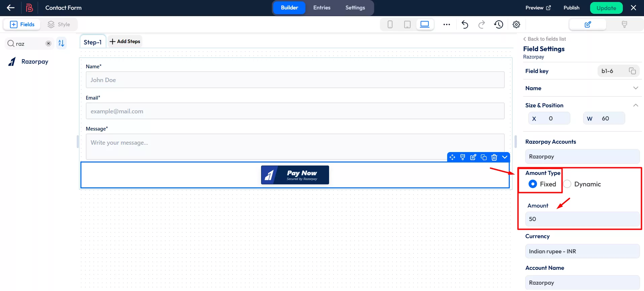Click the green Update button
The image size is (644, 291).
[606, 8]
